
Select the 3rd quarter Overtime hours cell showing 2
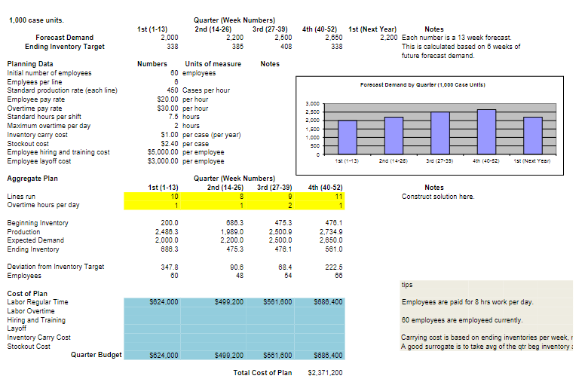270,206
